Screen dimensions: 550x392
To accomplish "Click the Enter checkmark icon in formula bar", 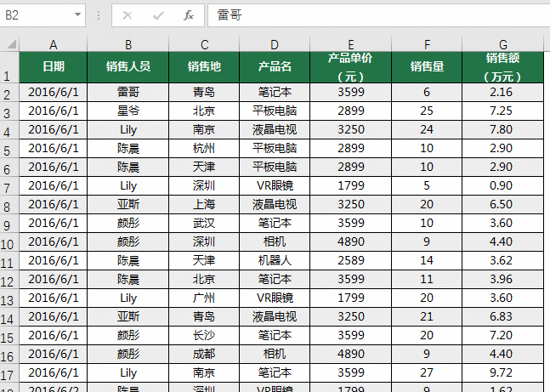I will pos(158,15).
